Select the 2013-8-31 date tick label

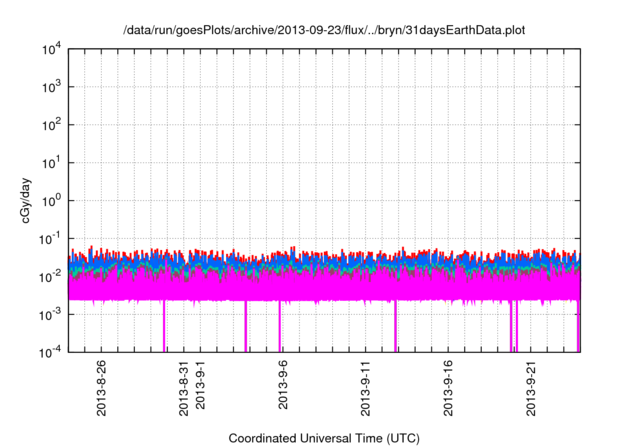183,390
